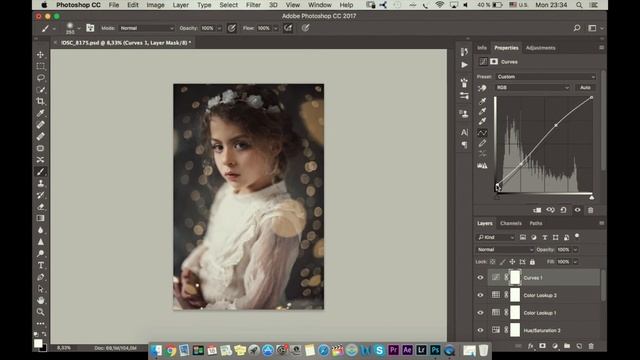The height and width of the screenshot is (360, 640).
Task: Open Chrome from the Dock
Action: (x=171, y=350)
